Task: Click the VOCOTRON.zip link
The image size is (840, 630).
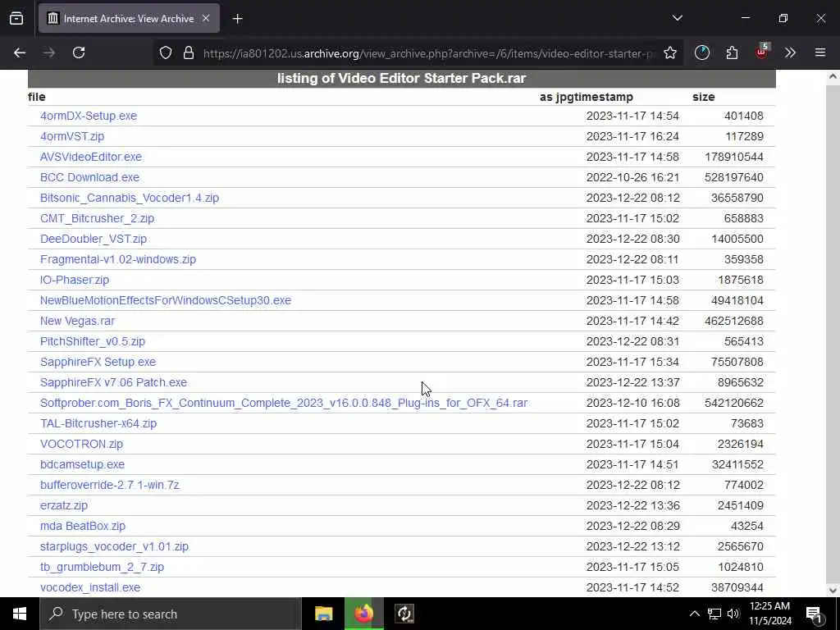Action: tap(81, 444)
